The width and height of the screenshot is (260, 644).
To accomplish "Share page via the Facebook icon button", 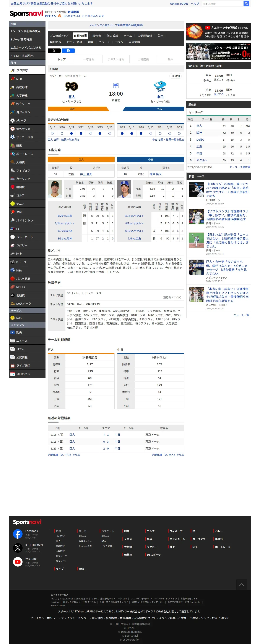I will (68, 50).
